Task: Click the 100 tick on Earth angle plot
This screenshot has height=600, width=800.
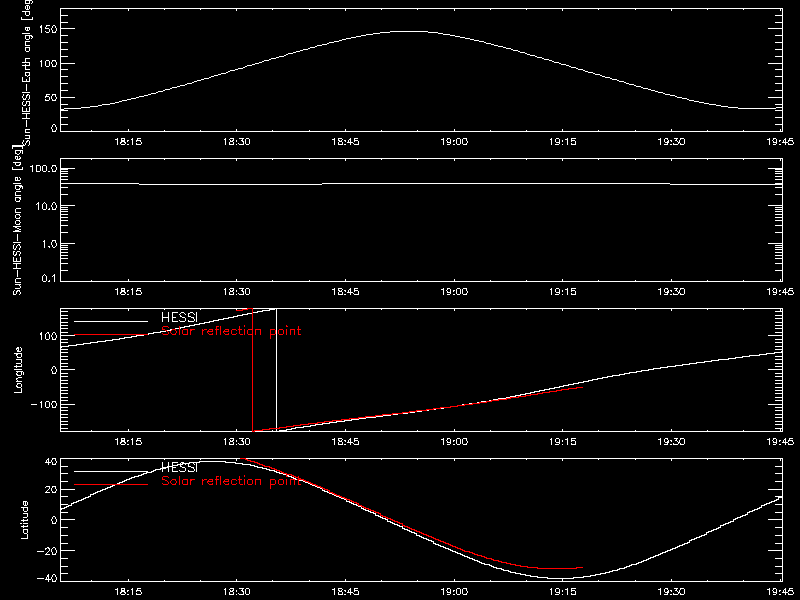Action: tap(47, 63)
